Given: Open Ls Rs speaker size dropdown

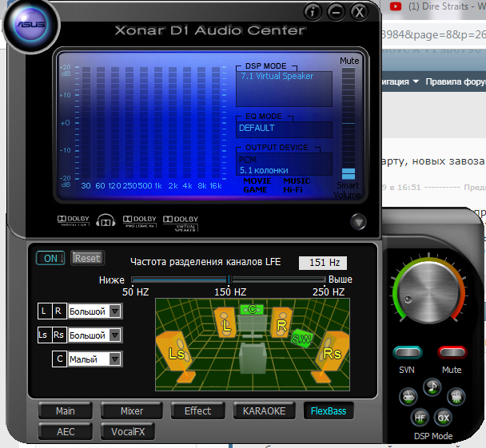Looking at the screenshot, I should tap(95, 335).
